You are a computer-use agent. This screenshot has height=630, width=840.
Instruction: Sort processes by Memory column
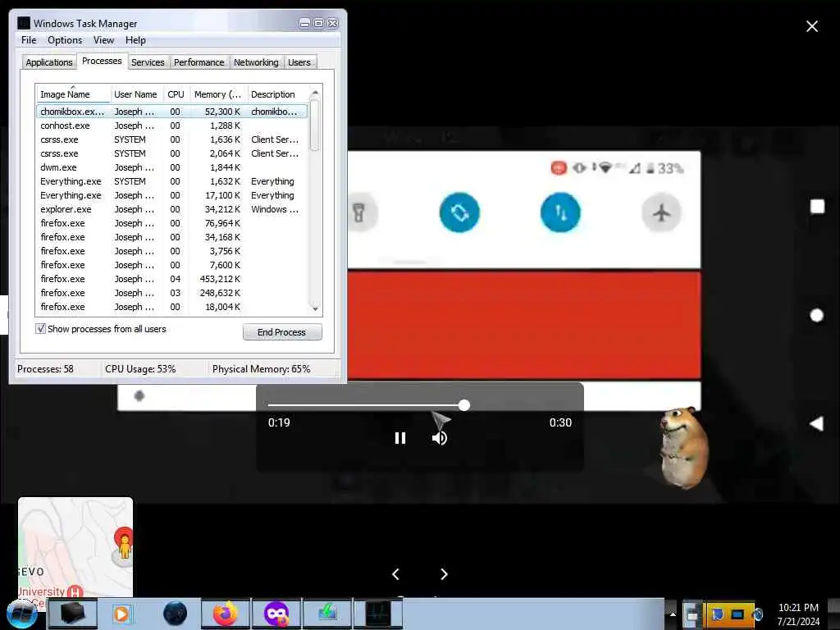click(218, 94)
